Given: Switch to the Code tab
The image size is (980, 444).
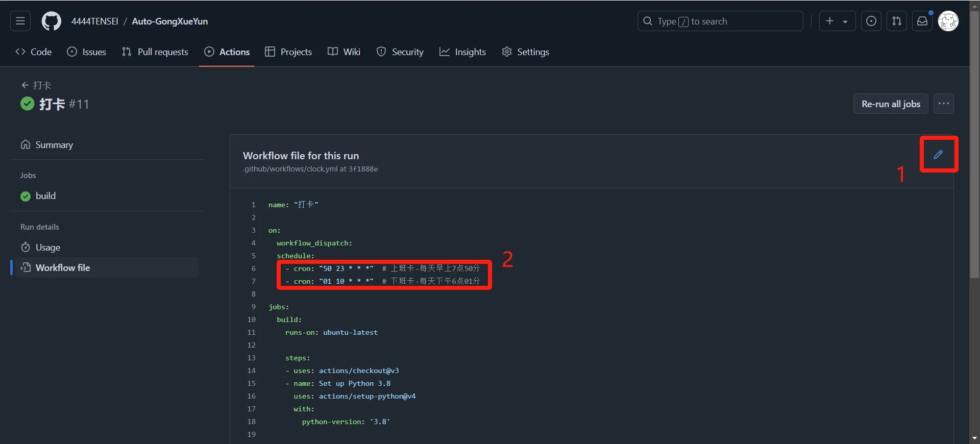Looking at the screenshot, I should point(34,52).
